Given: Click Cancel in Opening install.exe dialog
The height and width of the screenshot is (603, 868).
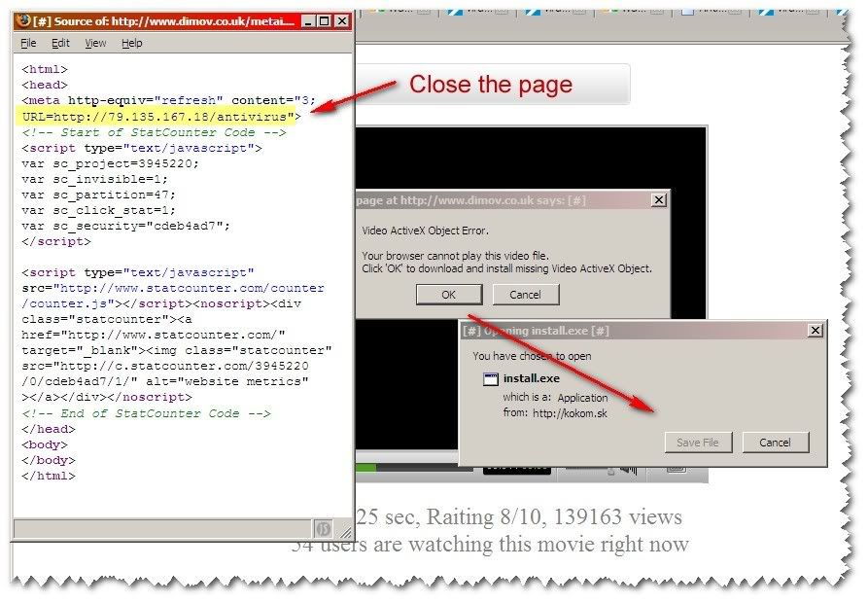Looking at the screenshot, I should 775,443.
